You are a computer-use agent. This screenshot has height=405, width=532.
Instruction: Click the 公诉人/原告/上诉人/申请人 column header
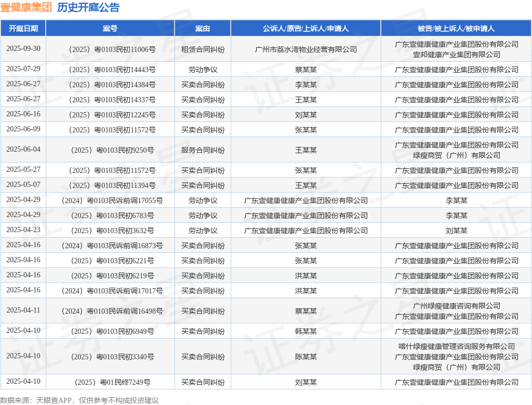[x=305, y=29]
